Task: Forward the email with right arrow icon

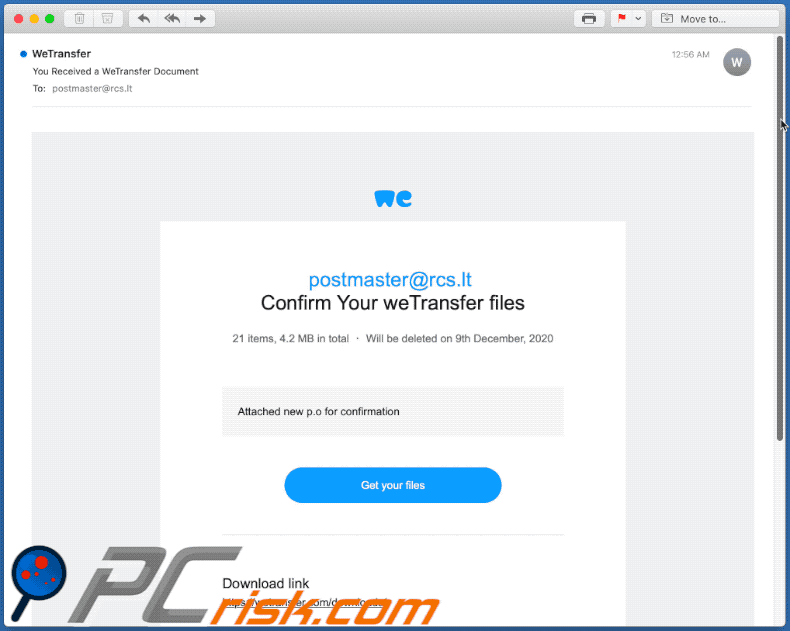Action: (200, 19)
